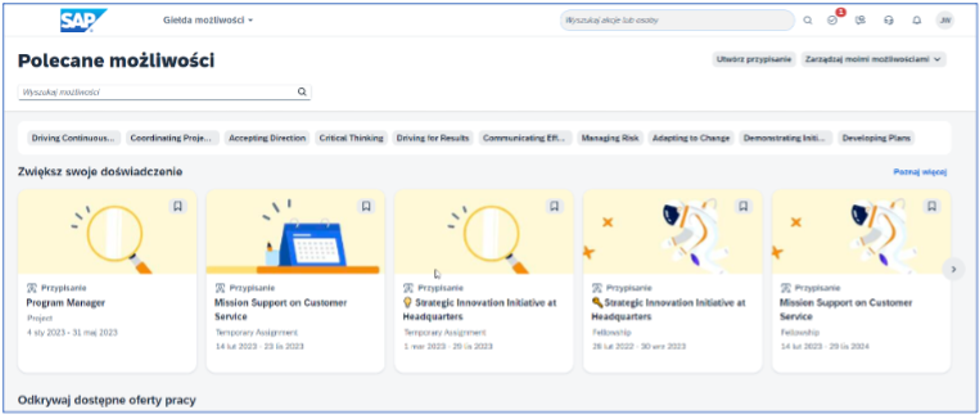Open the people chat icon in the header
980x415 pixels.
[860, 20]
